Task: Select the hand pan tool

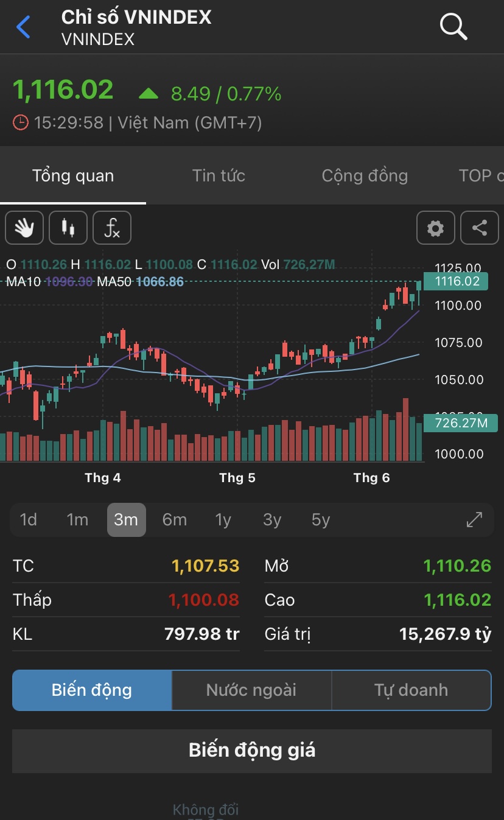Action: 24,228
